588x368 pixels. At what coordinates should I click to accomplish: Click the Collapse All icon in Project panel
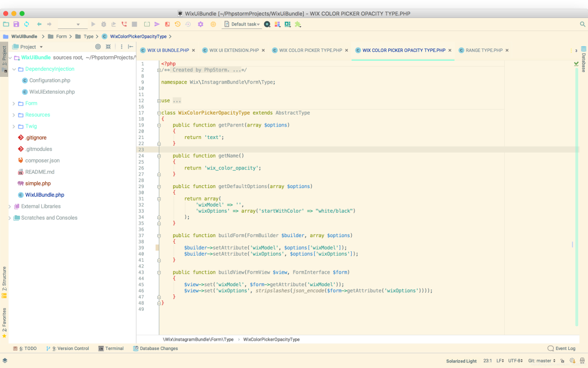(x=108, y=46)
